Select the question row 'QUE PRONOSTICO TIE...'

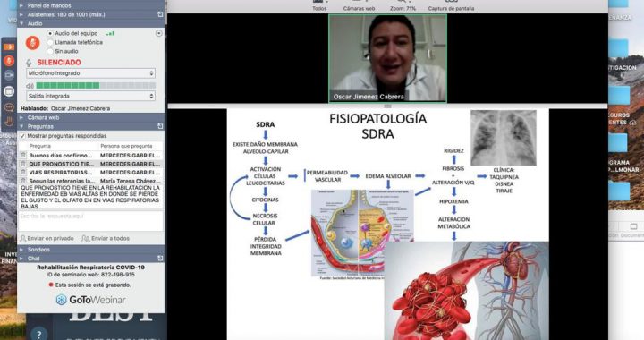pos(90,164)
